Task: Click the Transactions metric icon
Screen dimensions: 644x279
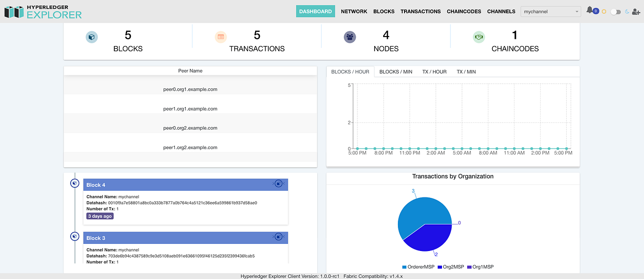Action: point(221,37)
